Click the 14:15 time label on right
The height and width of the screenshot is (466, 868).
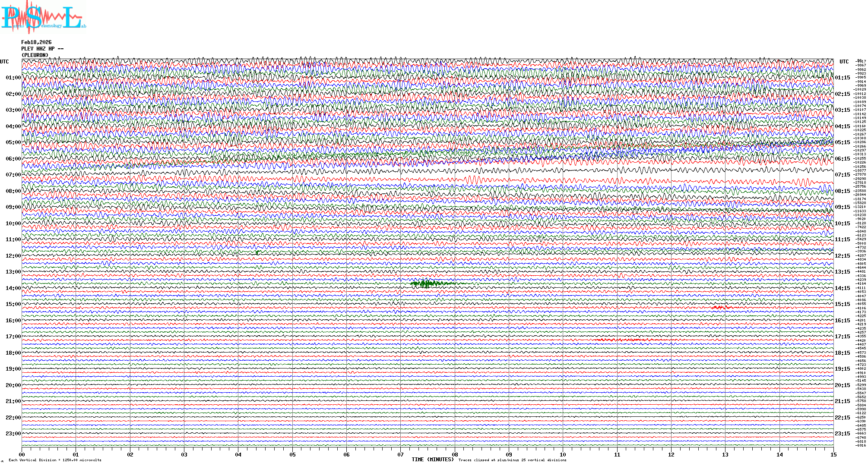(842, 288)
